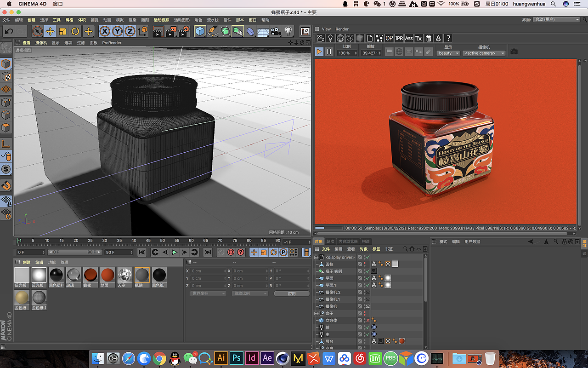Open the ProRender viewport menu
Image resolution: width=588 pixels, height=368 pixels.
coord(112,43)
